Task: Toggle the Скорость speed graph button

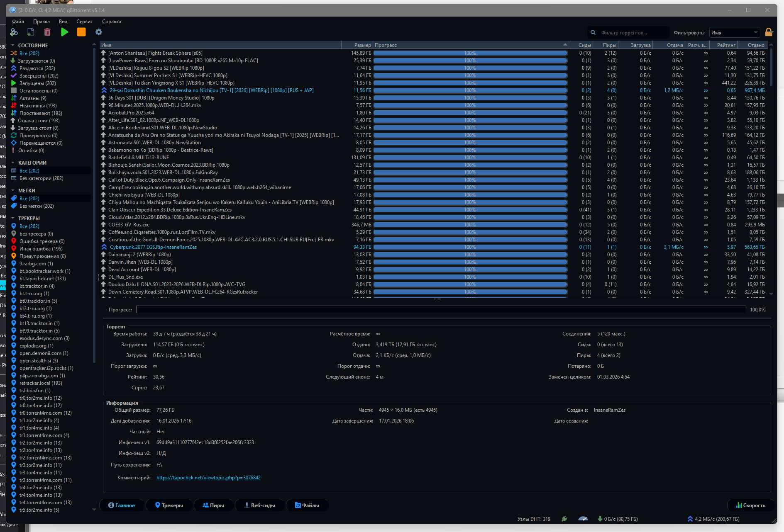Action: pos(750,505)
